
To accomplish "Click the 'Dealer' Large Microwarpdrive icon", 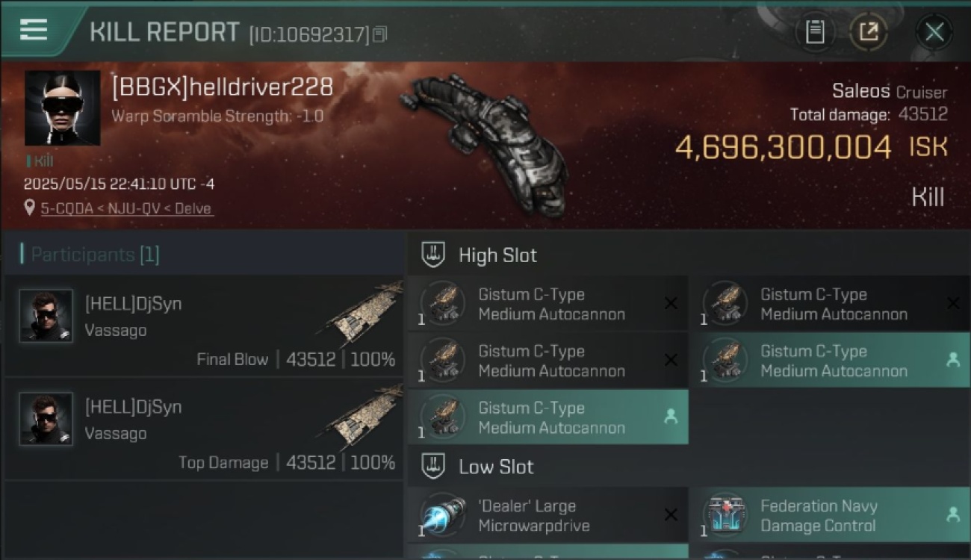I will [x=443, y=515].
